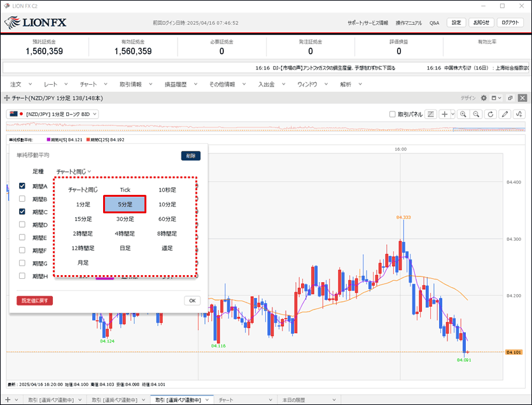Open 設定 in the header
This screenshot has height=405, width=532.
456,22
